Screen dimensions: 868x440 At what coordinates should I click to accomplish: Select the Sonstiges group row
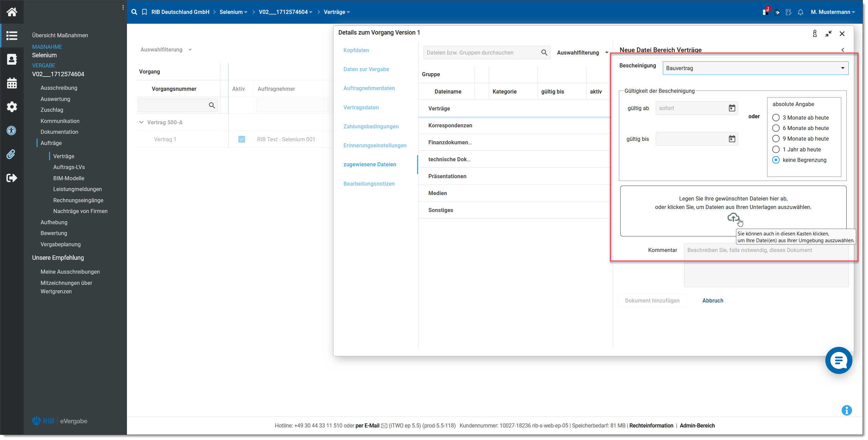coord(515,210)
